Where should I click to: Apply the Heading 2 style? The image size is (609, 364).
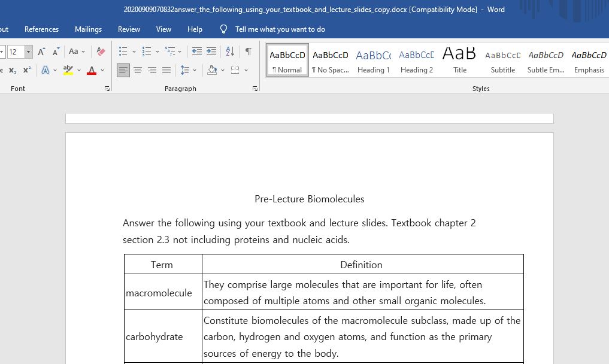pos(417,60)
